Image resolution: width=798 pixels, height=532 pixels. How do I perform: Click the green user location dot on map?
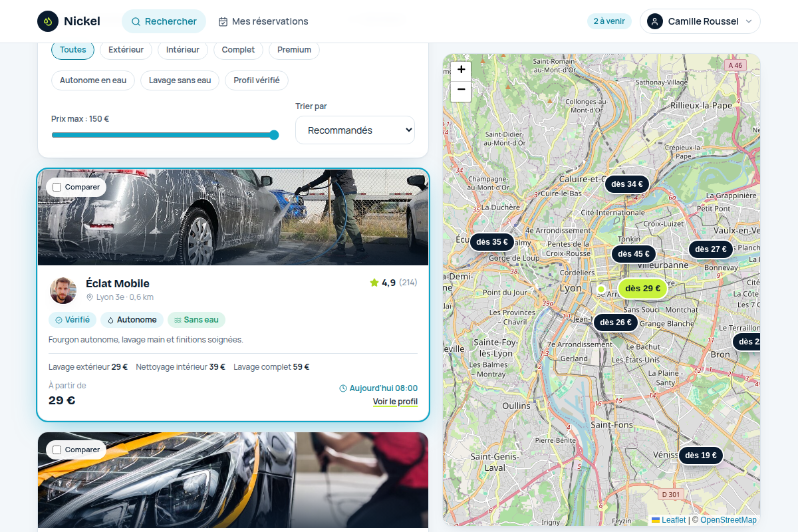click(601, 289)
